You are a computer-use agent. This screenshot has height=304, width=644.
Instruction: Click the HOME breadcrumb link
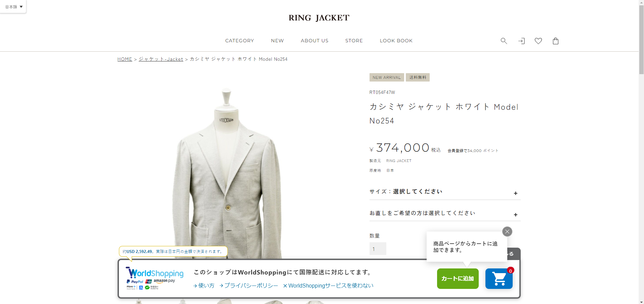tap(125, 59)
